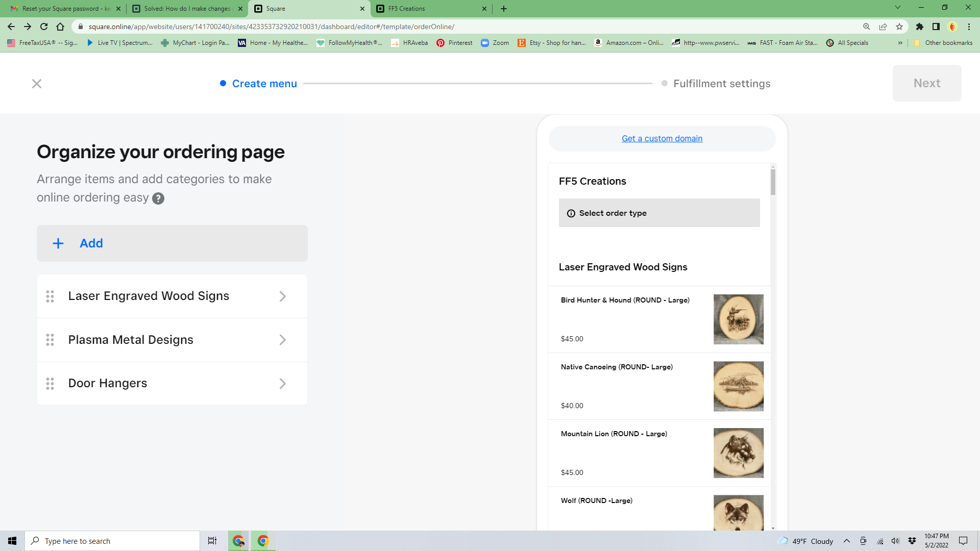Click the plus icon in Add bar
This screenshot has height=551, width=980.
pos(58,243)
